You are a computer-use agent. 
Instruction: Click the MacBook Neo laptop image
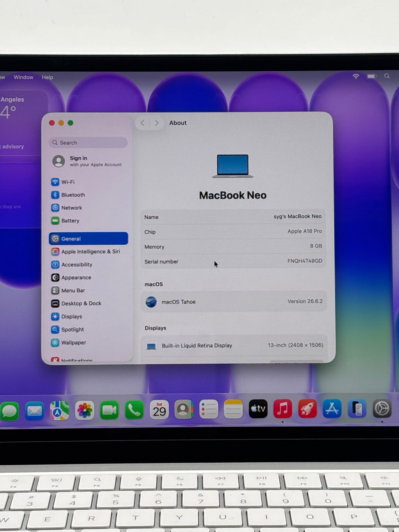click(233, 166)
